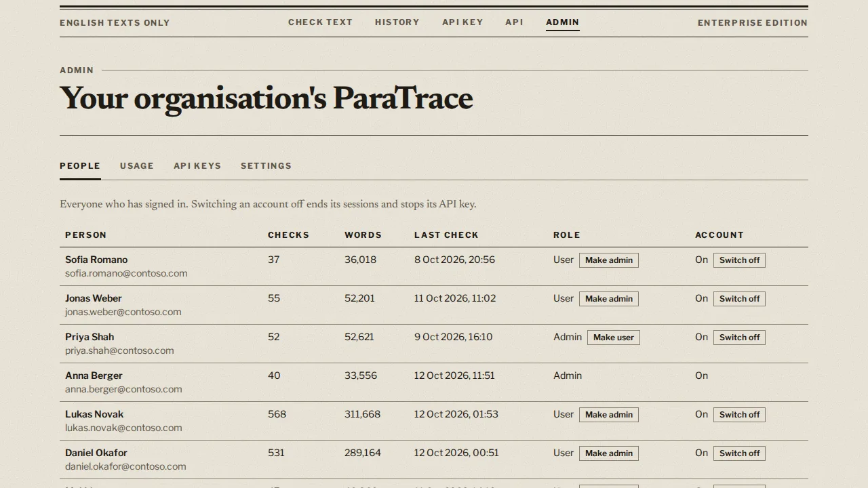868x488 pixels.
Task: Click the Words column header
Action: [363, 235]
